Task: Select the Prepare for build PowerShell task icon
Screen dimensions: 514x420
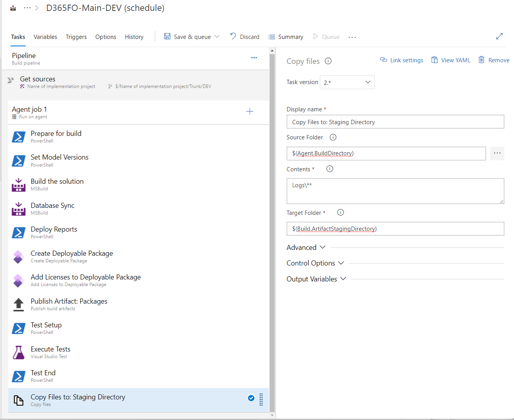Action: [18, 137]
